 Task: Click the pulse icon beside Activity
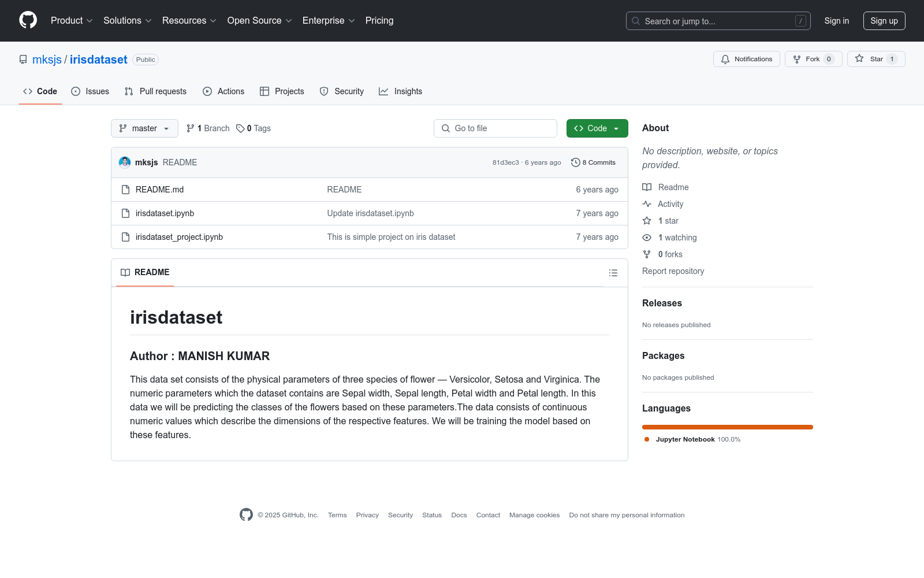(x=647, y=204)
